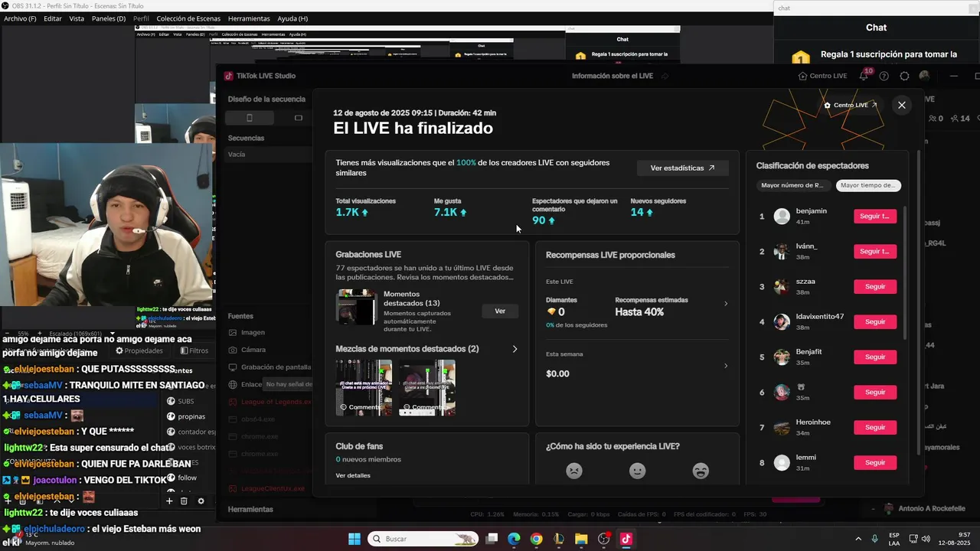Select Mayor número de R... ranking filter
Image resolution: width=980 pixels, height=551 pixels.
(x=792, y=185)
